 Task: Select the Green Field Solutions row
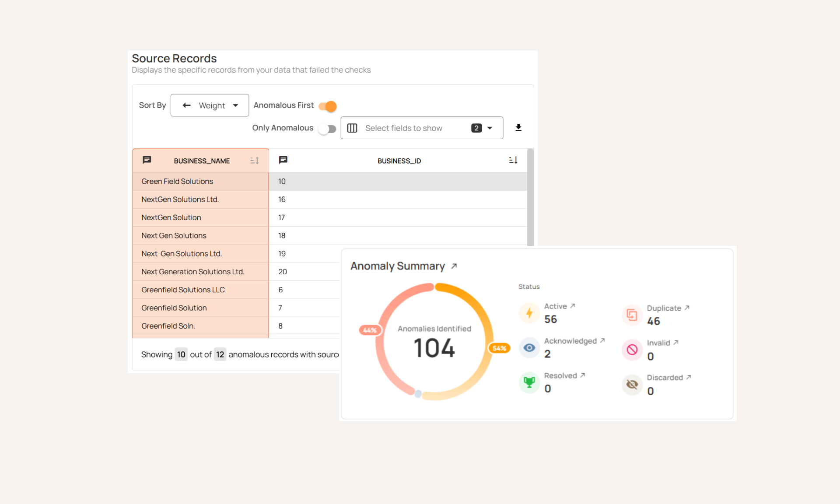pyautogui.click(x=177, y=181)
